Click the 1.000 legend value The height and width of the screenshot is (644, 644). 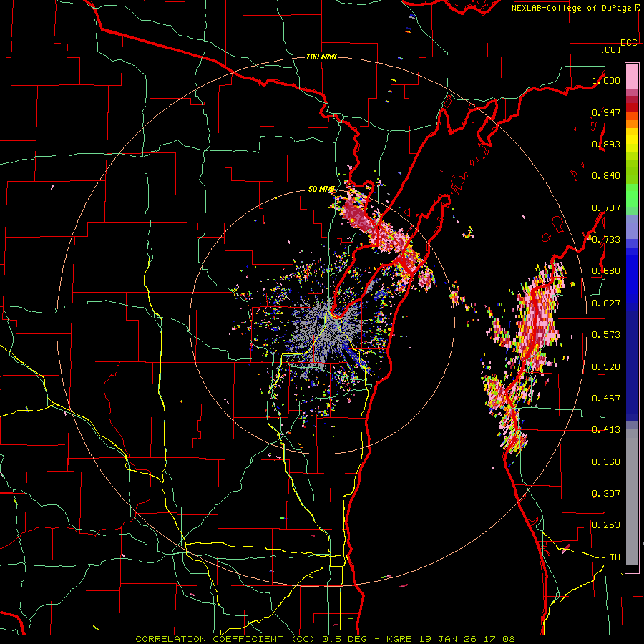[606, 80]
